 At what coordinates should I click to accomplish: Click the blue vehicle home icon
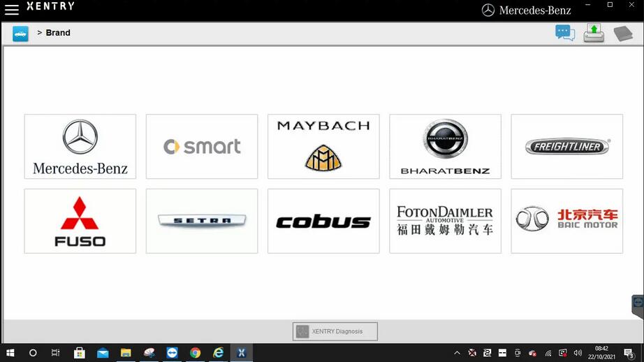point(20,34)
